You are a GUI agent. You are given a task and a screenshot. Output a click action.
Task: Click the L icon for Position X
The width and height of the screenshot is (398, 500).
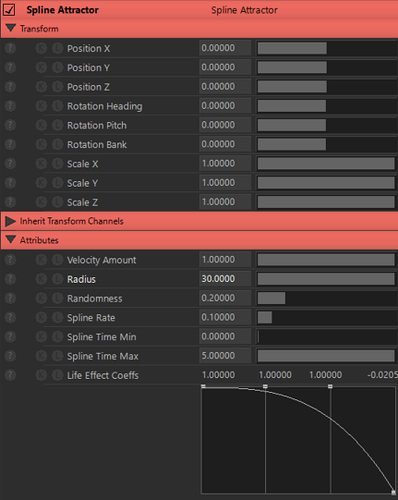(57, 48)
